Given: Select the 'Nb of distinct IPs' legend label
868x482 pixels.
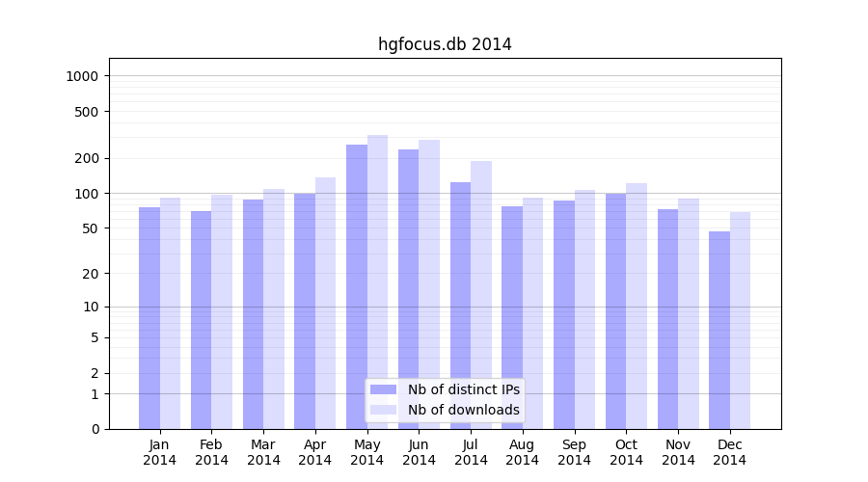Looking at the screenshot, I should pos(463,389).
